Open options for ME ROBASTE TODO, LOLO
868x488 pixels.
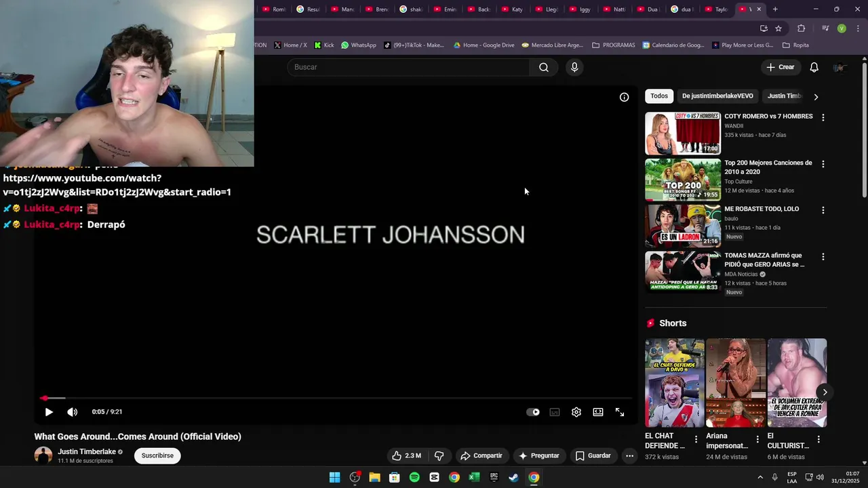click(823, 210)
